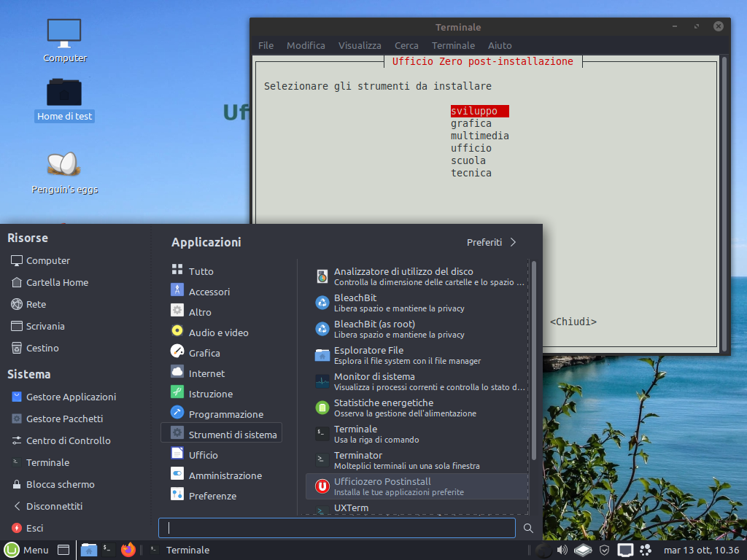Launch Terminator multi-terminal app
This screenshot has height=560, width=747.
pos(357,459)
